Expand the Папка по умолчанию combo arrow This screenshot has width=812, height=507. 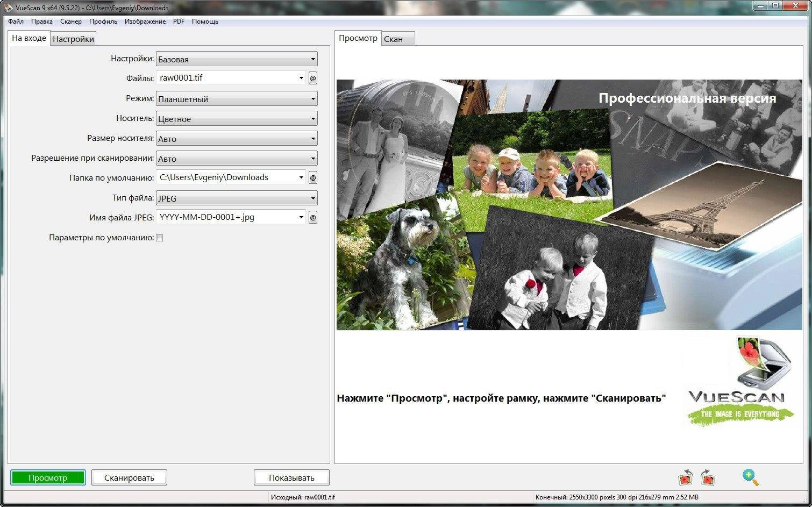click(301, 177)
